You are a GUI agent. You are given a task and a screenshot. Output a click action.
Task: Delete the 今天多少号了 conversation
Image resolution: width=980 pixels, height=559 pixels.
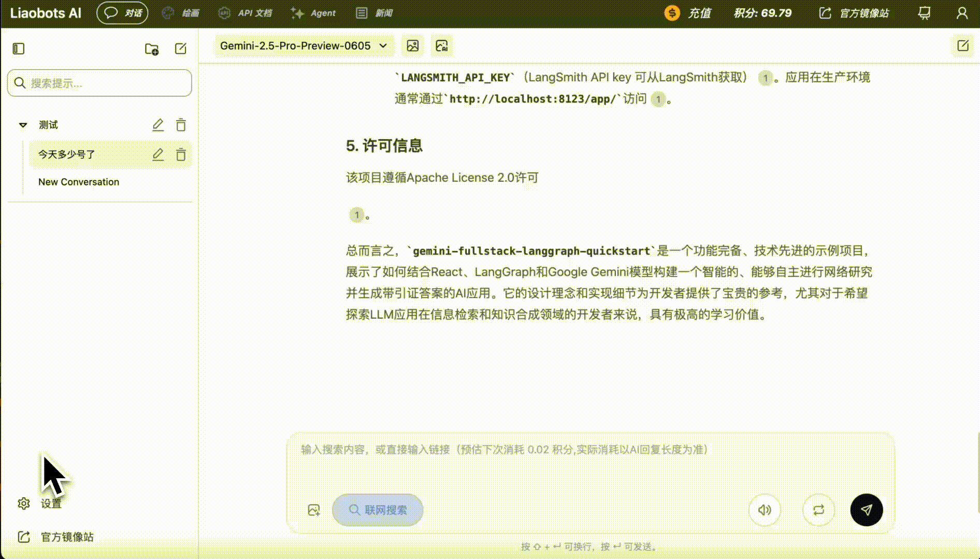(181, 154)
